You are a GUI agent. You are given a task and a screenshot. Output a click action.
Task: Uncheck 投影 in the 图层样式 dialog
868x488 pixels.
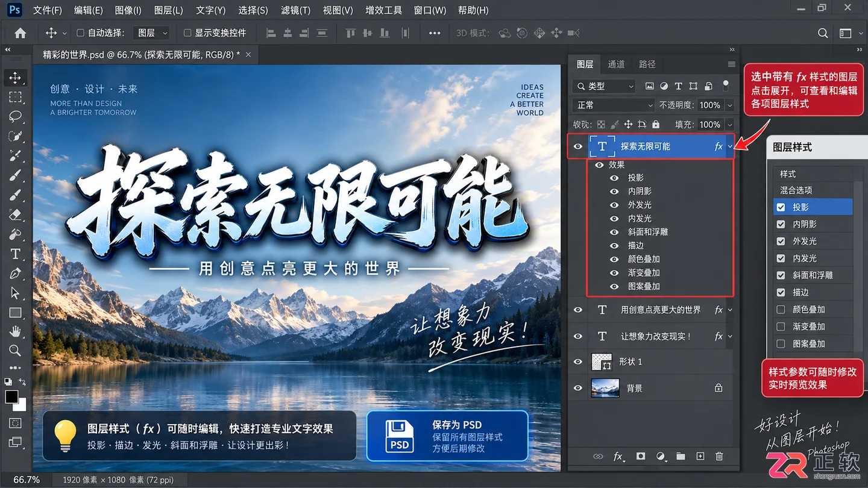(781, 207)
